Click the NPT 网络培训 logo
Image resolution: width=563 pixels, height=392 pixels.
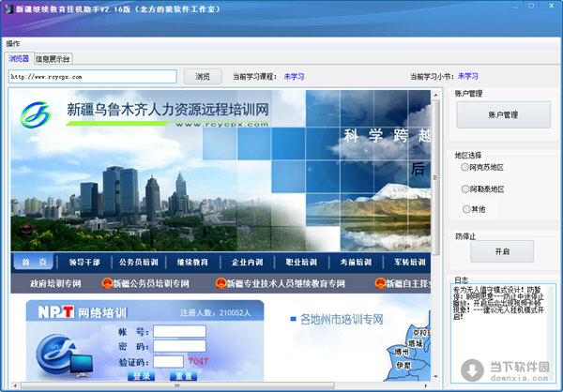point(83,312)
